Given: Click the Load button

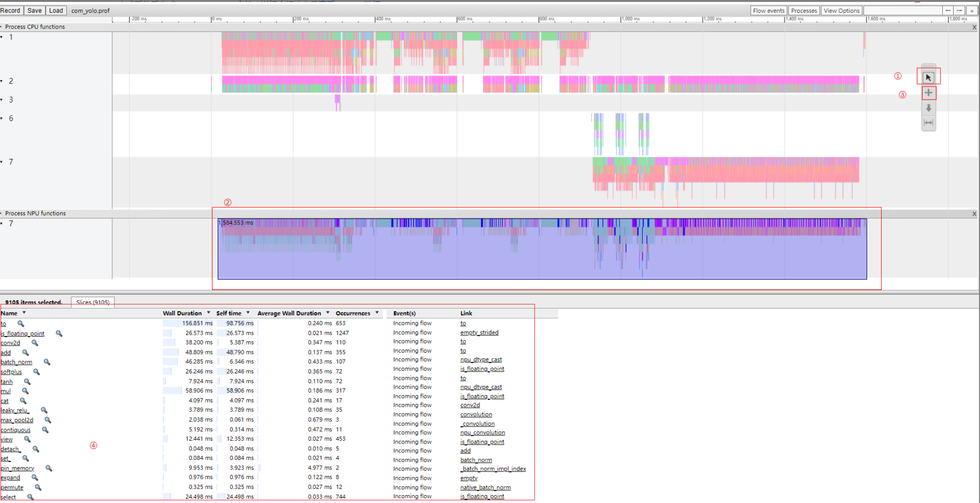Looking at the screenshot, I should (56, 10).
